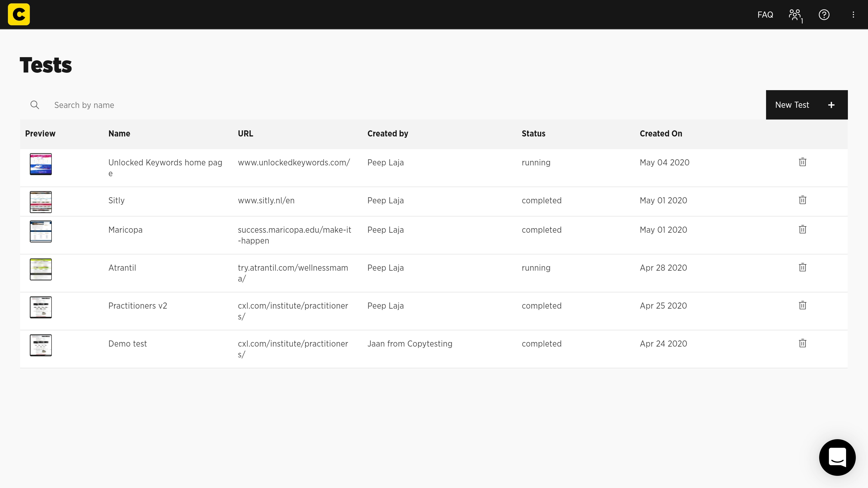Open the Maricopa preview thumbnail
Viewport: 868px width, 488px height.
[x=40, y=231]
